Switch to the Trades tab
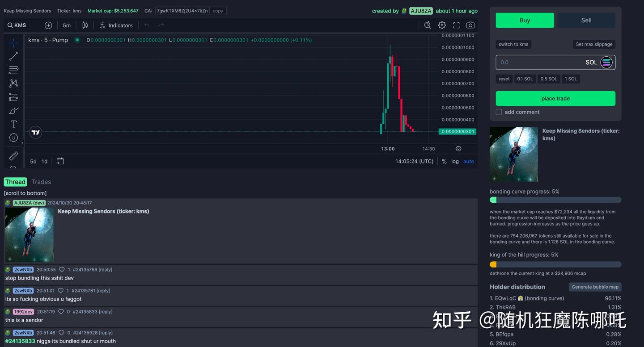 [x=41, y=182]
